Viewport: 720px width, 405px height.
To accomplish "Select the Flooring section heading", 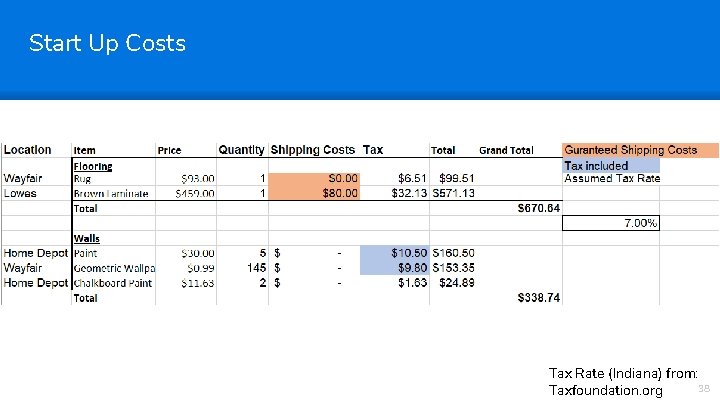I will 93,166.
